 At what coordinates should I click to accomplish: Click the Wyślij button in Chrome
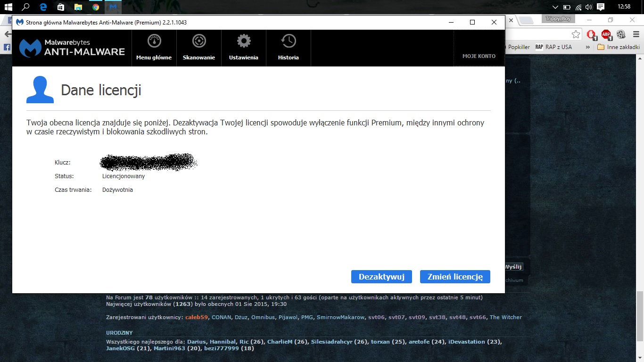coord(513,267)
